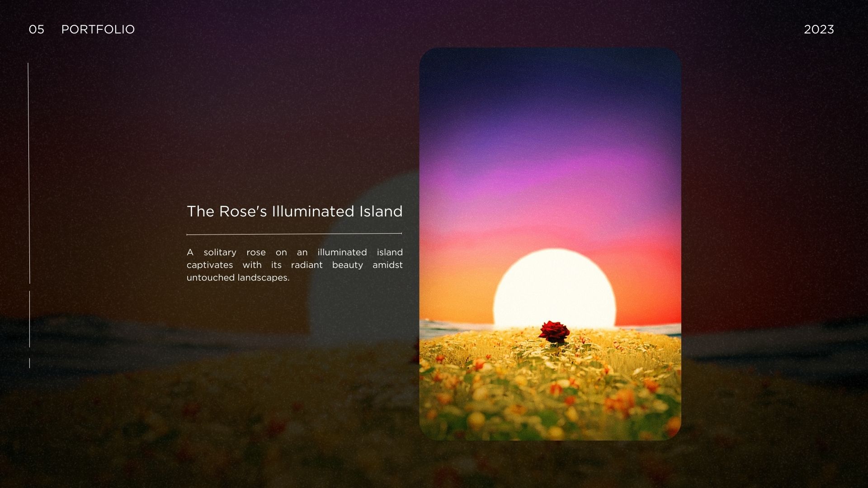The width and height of the screenshot is (868, 488).
Task: Click the slide number 05
Action: [x=37, y=30]
